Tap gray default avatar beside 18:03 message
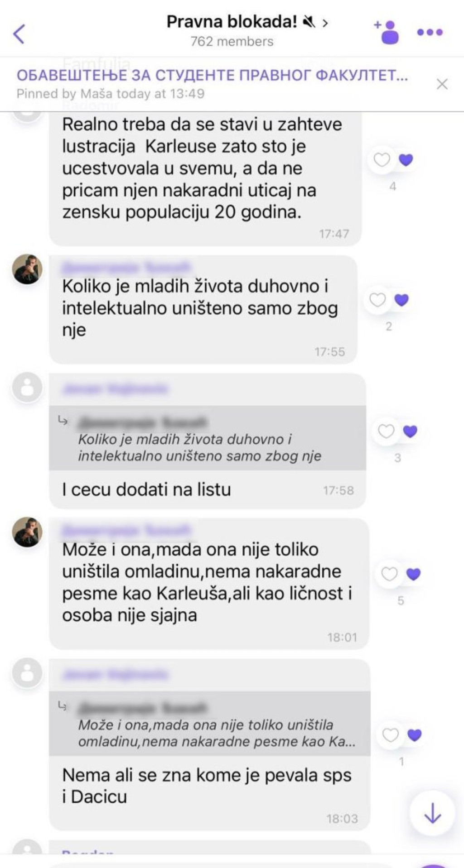 (x=27, y=673)
